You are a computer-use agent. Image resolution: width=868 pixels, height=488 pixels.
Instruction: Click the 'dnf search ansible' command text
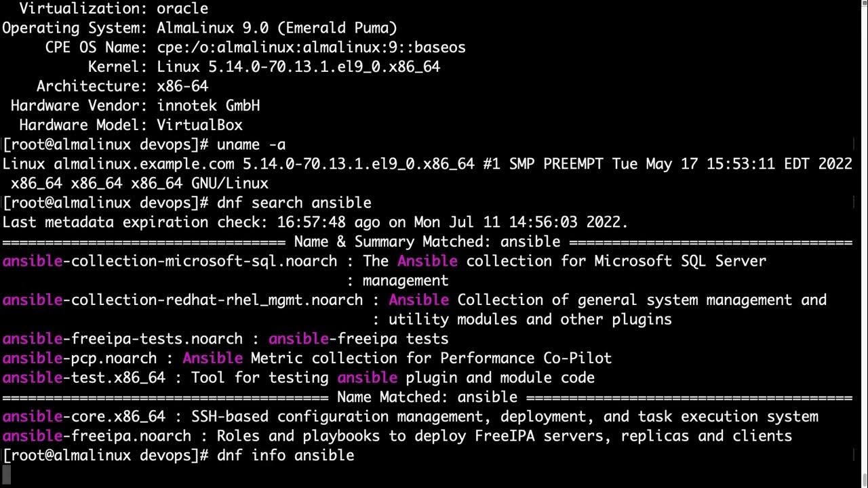294,203
